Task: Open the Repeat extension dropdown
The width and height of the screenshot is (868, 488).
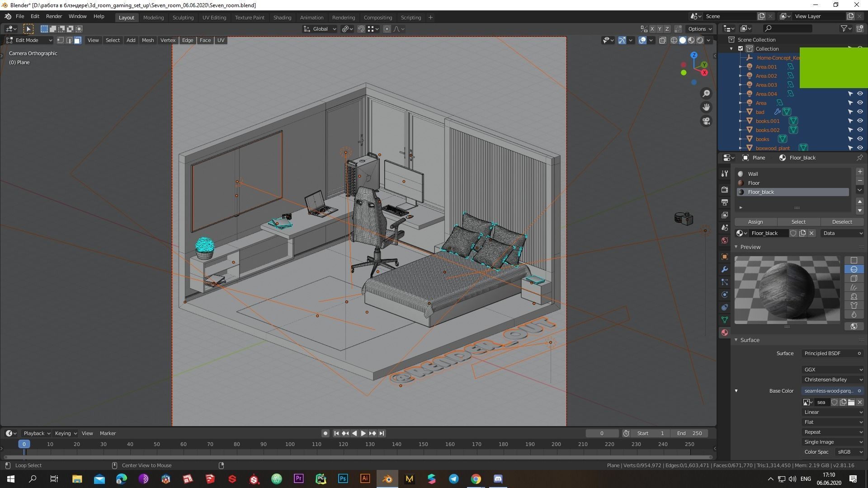Action: (833, 432)
